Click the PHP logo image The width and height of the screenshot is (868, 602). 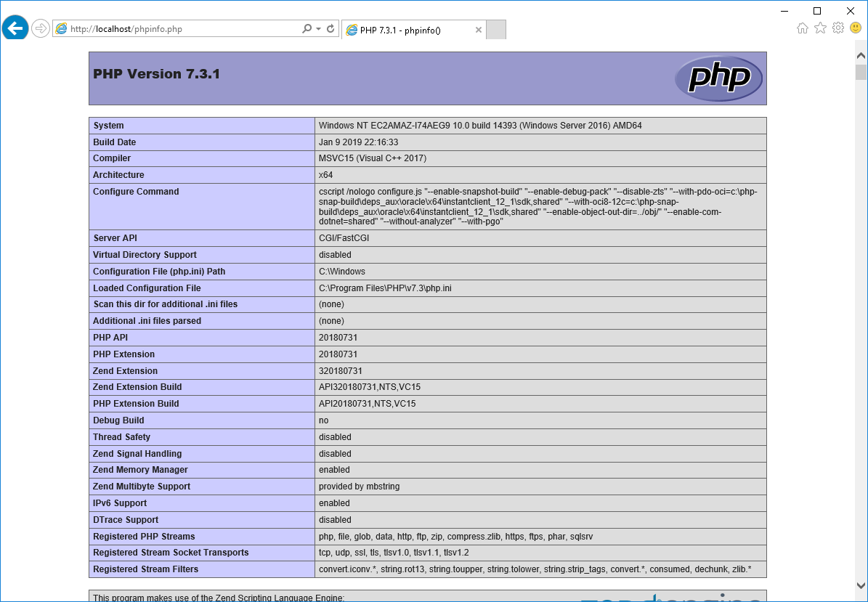[x=718, y=78]
